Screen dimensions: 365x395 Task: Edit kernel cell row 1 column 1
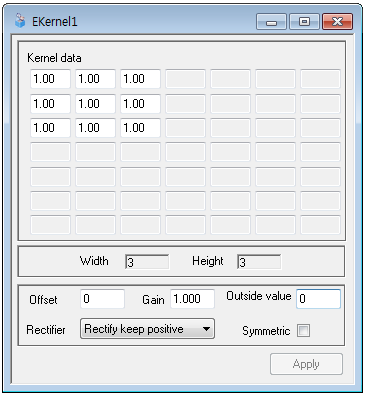50,79
